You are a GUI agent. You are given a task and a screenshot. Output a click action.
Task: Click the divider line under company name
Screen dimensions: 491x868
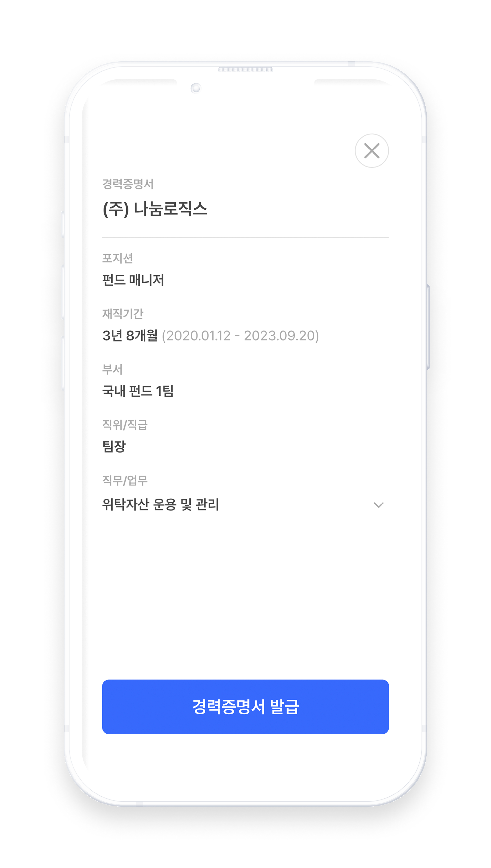[x=245, y=237]
